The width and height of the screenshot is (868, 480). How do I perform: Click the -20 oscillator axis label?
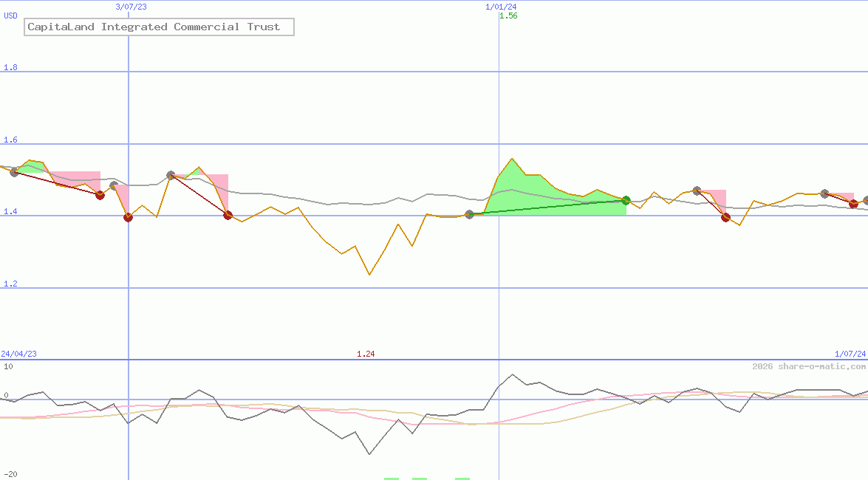click(10, 473)
